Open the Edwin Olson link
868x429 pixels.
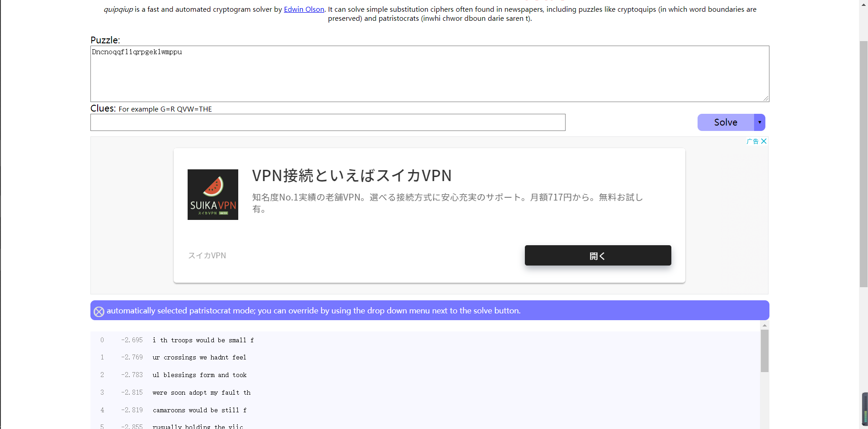pyautogui.click(x=304, y=9)
